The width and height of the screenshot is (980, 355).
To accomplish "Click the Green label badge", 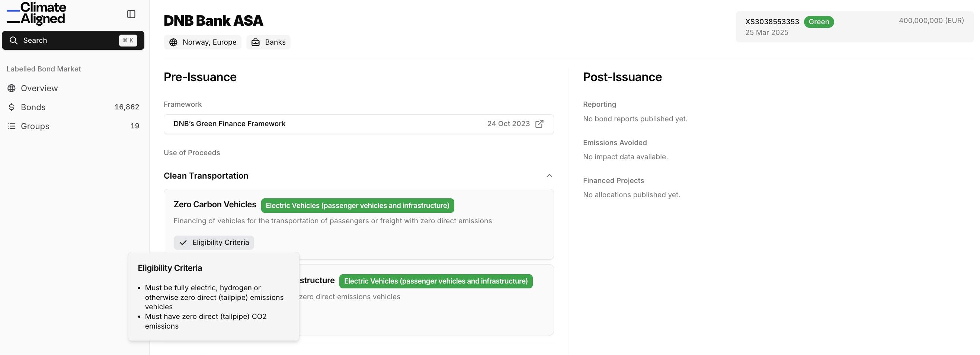I will coord(819,22).
